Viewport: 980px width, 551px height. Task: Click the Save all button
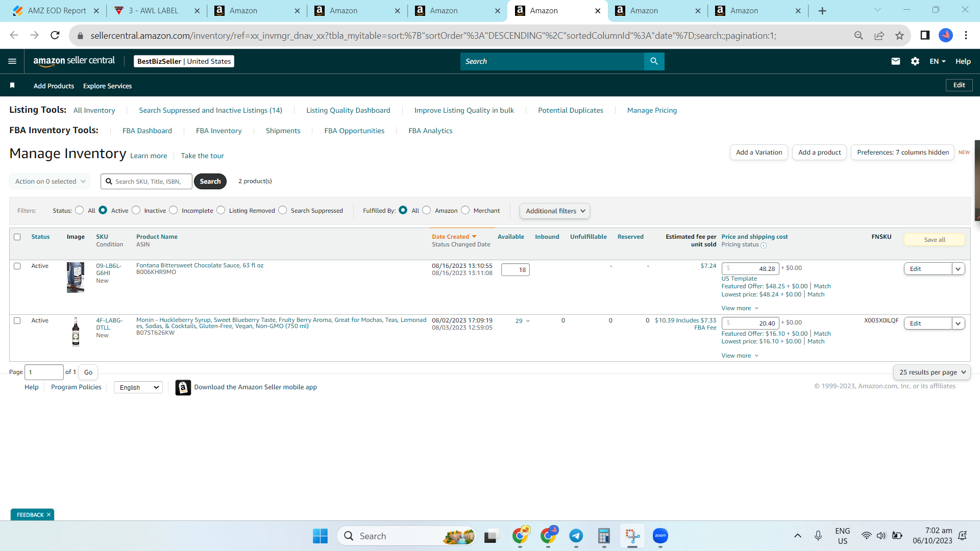(935, 240)
